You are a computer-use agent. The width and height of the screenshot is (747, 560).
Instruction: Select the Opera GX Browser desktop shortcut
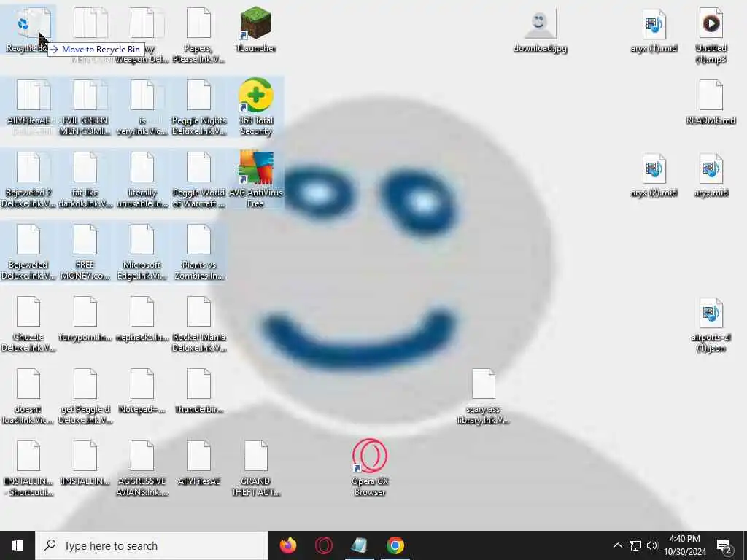370,467
